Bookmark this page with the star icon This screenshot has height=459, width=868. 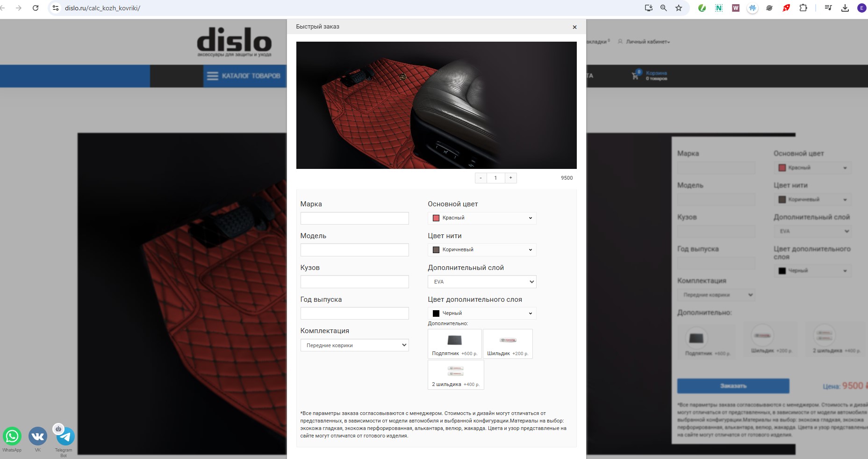(x=679, y=8)
